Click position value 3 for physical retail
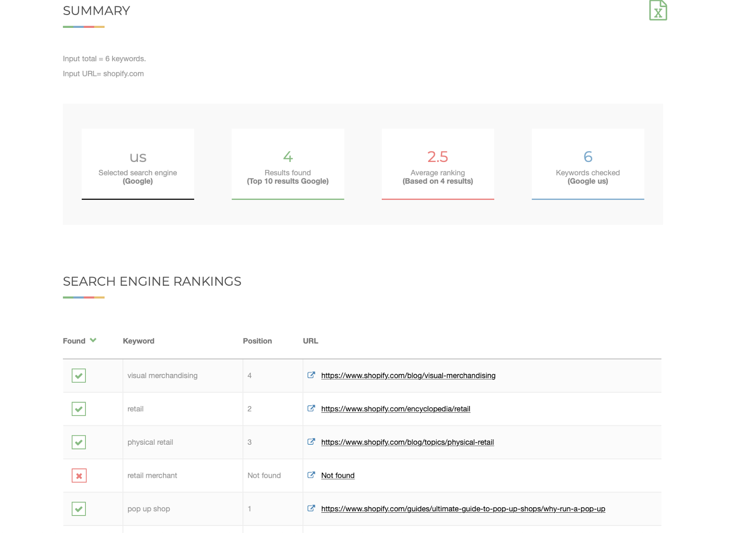The height and width of the screenshot is (533, 756). coord(249,442)
